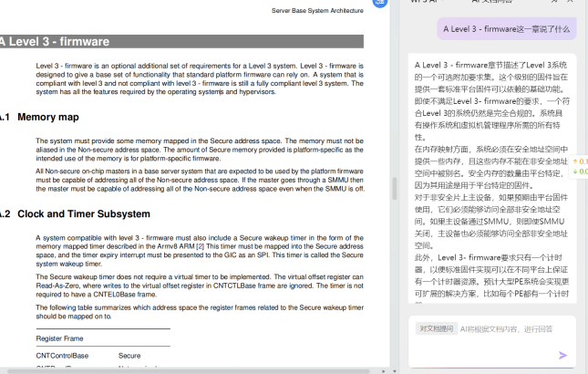Click the upload speed indicator arrow
588x374 pixels.
[575, 161]
